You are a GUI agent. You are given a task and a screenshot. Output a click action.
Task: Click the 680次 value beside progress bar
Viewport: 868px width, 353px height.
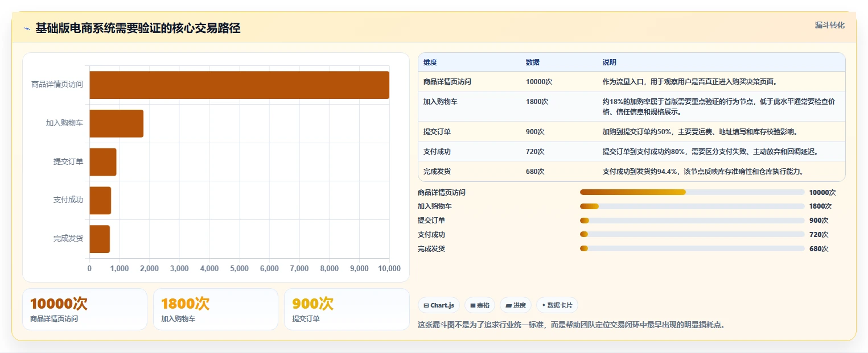(818, 248)
